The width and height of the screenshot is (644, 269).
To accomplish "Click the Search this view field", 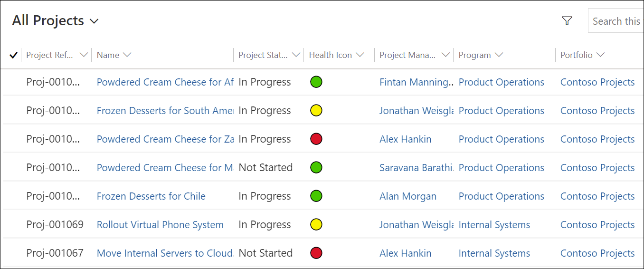I will (616, 21).
